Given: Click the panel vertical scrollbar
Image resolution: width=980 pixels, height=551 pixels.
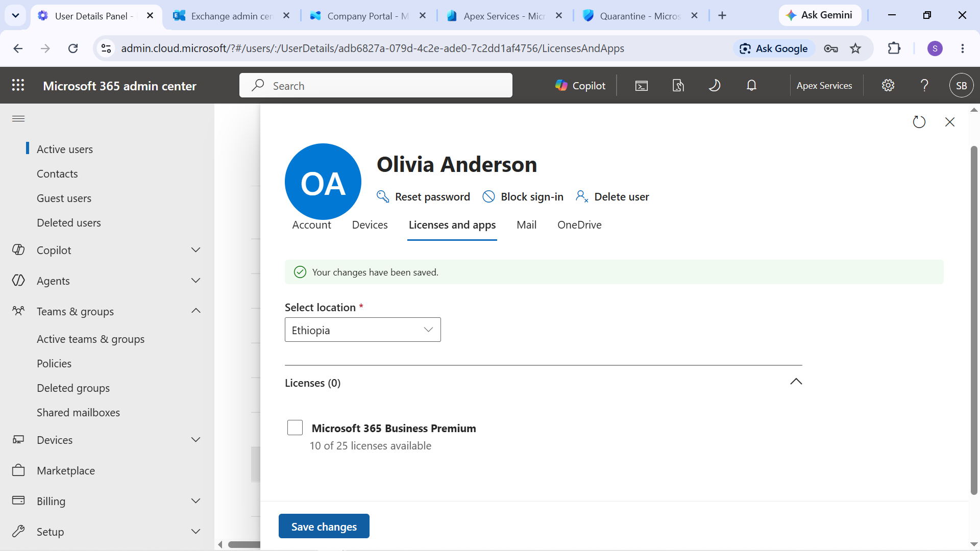Looking at the screenshot, I should [x=974, y=320].
